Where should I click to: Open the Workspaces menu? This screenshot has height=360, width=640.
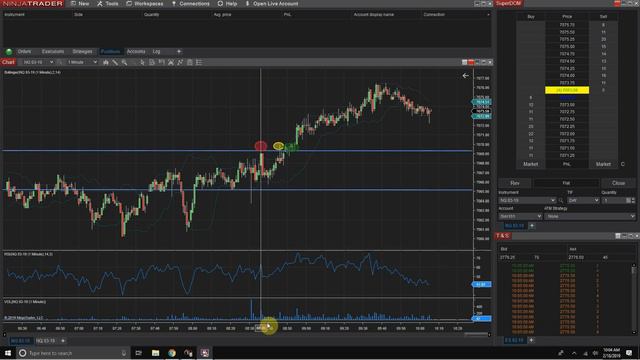pyautogui.click(x=144, y=4)
